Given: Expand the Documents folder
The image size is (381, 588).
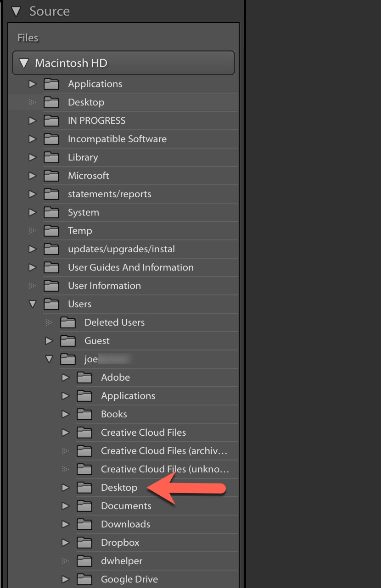Looking at the screenshot, I should click(x=65, y=506).
